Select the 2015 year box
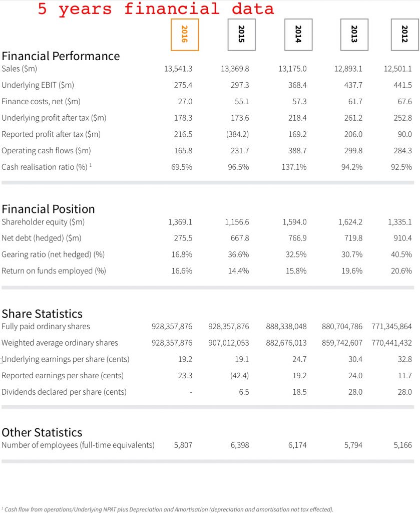This screenshot has height=513, width=420. 242,35
